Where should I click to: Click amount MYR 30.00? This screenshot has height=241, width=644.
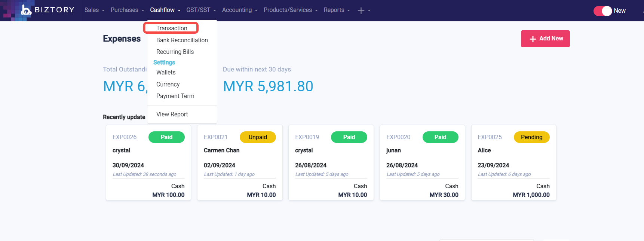coord(444,195)
